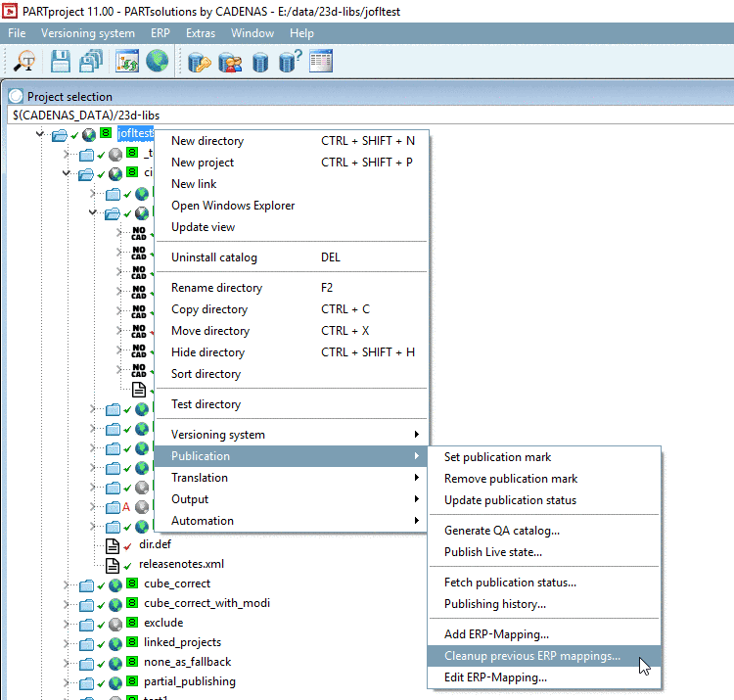Click the database with key icon
The width and height of the screenshot is (734, 700).
coord(201,62)
